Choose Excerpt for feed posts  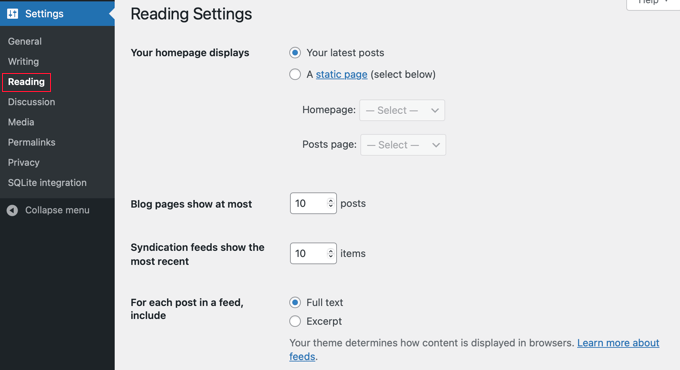[295, 321]
